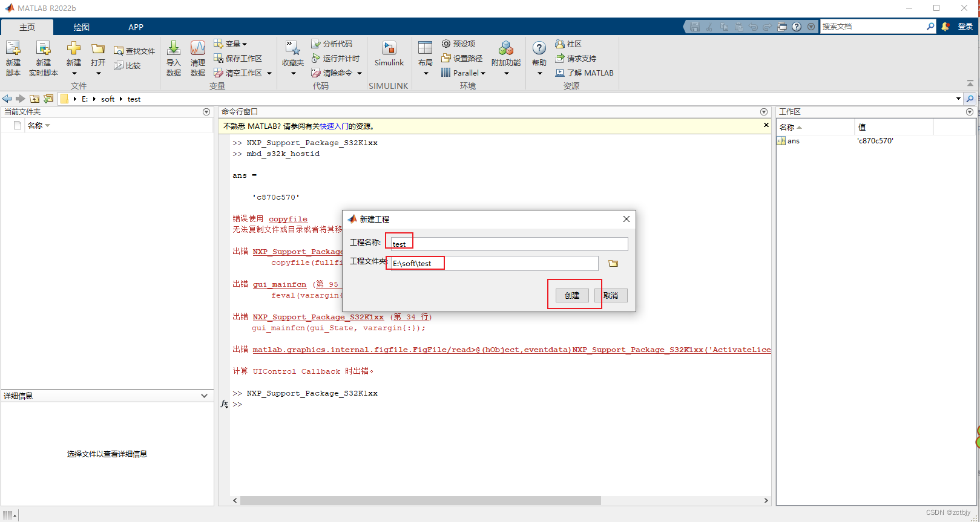Launch Simulink from the toolstrip

[389, 54]
